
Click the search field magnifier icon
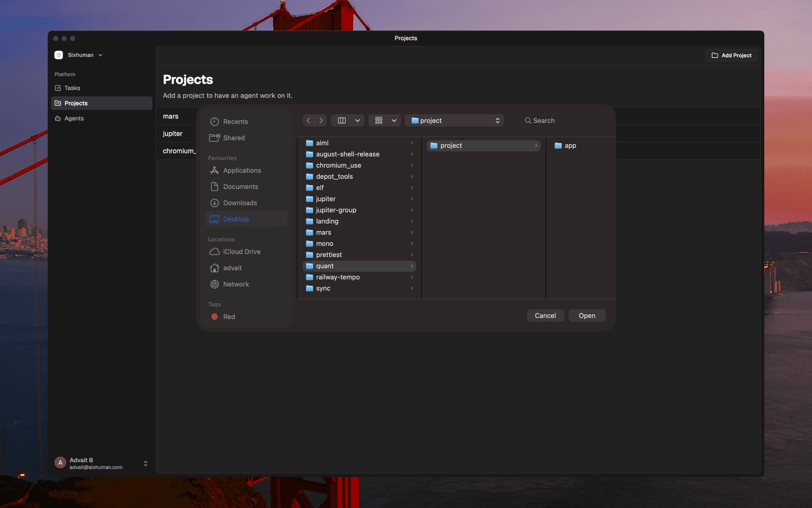click(x=528, y=120)
